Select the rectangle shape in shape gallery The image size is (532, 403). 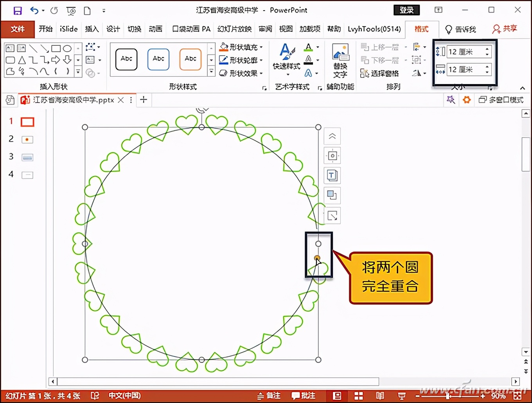[56, 49]
